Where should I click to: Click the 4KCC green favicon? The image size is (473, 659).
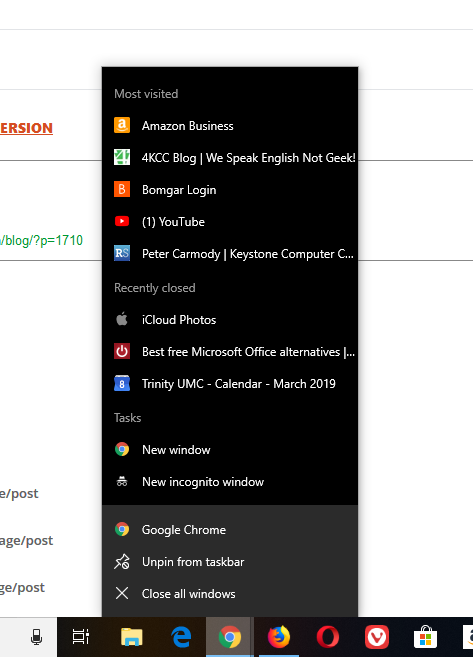[x=122, y=157]
